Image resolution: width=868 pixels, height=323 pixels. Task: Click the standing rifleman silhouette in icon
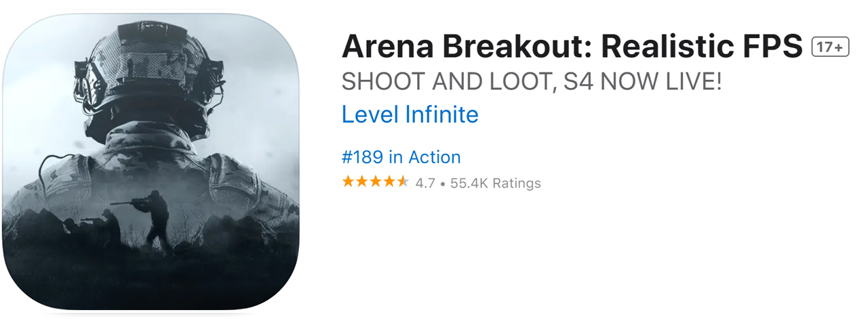coord(155,217)
